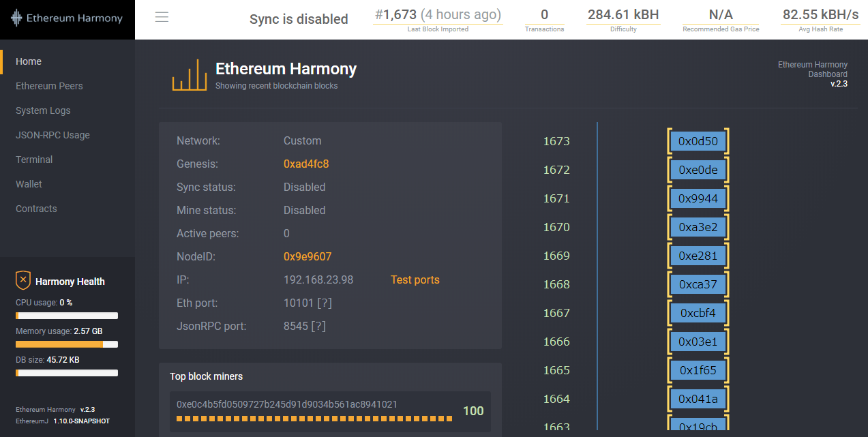The image size is (868, 437).
Task: Click the 82.55 kBH/s Avg Hash Rate
Action: click(x=820, y=14)
